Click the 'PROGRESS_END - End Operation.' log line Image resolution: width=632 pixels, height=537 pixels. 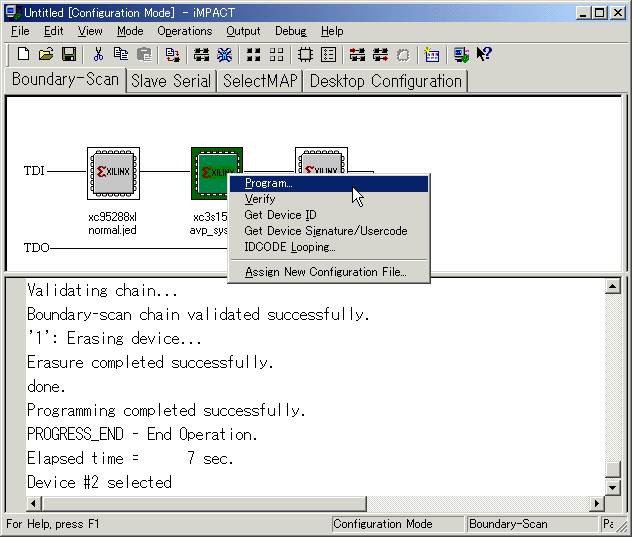click(142, 435)
